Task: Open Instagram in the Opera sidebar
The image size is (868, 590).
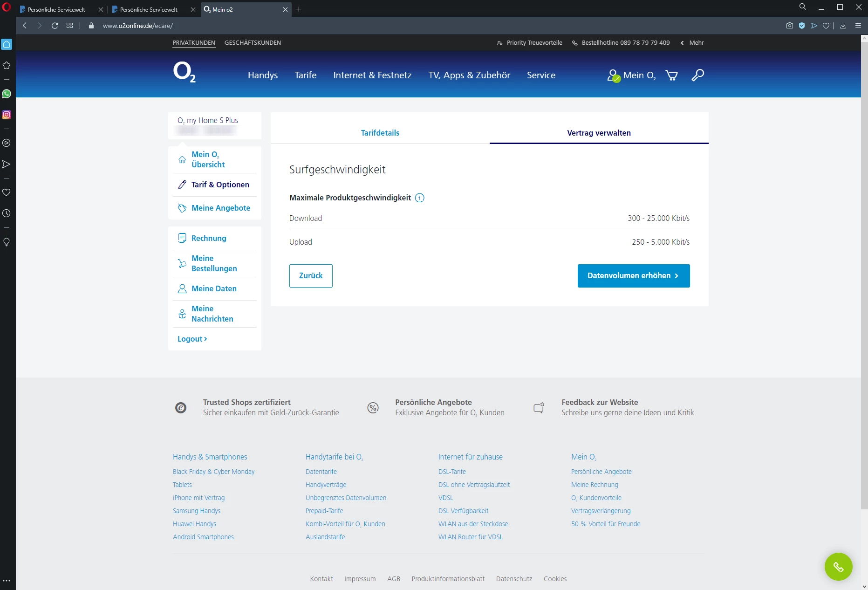Action: click(x=7, y=115)
